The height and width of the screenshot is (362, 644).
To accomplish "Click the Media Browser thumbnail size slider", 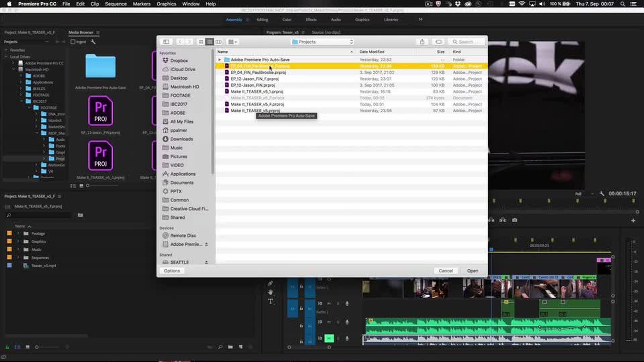I will point(88,185).
